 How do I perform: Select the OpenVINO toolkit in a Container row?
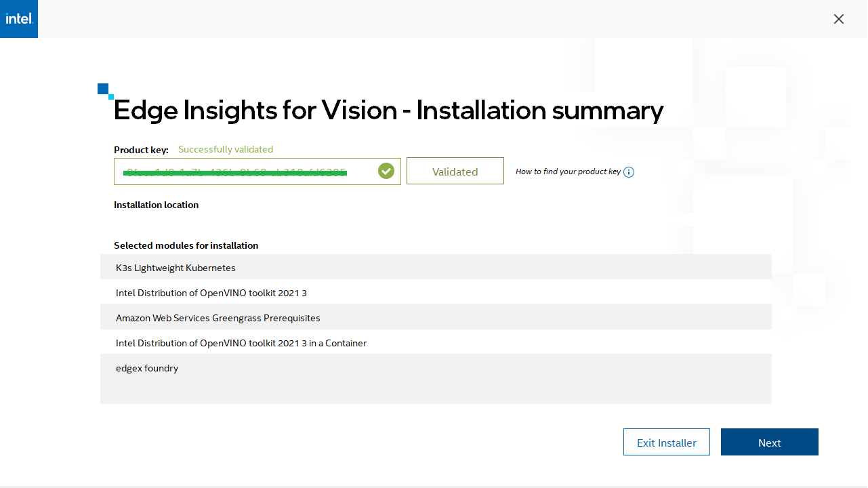point(436,343)
